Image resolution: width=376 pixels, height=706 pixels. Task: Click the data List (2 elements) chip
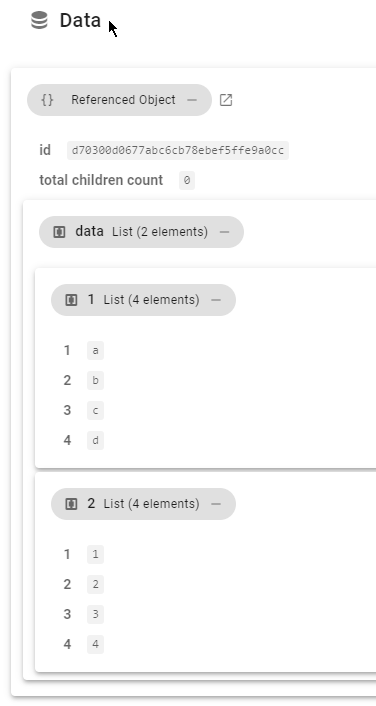click(x=141, y=232)
